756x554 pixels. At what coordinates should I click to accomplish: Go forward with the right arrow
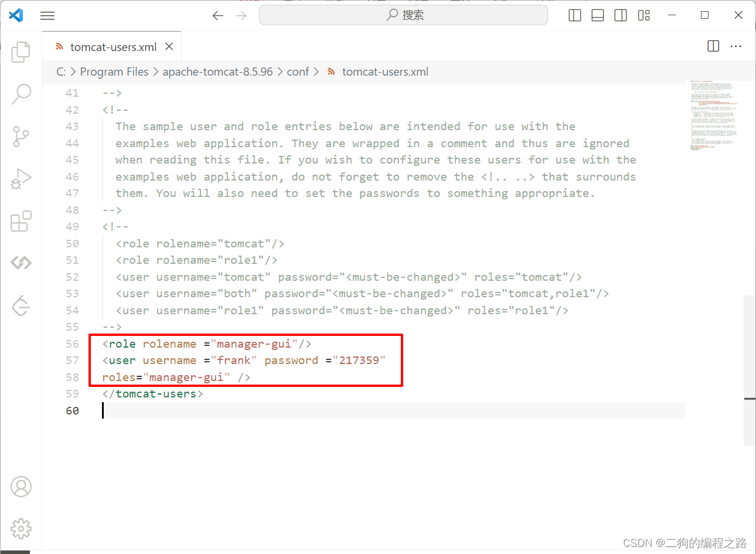coord(241,15)
